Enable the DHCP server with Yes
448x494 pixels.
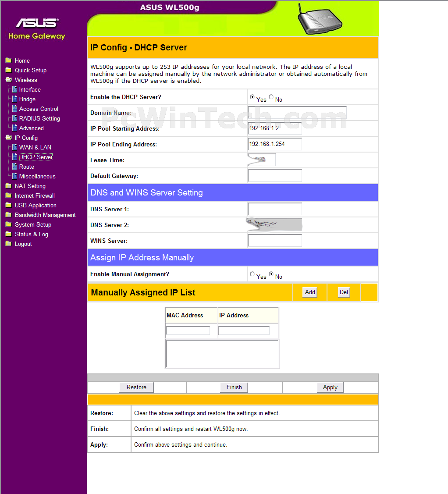tap(252, 97)
